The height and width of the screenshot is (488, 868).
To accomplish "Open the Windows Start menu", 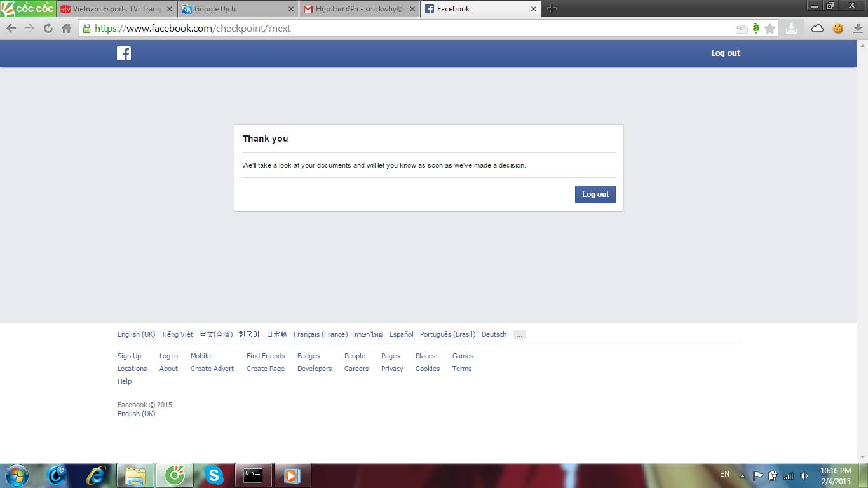I will [x=17, y=475].
